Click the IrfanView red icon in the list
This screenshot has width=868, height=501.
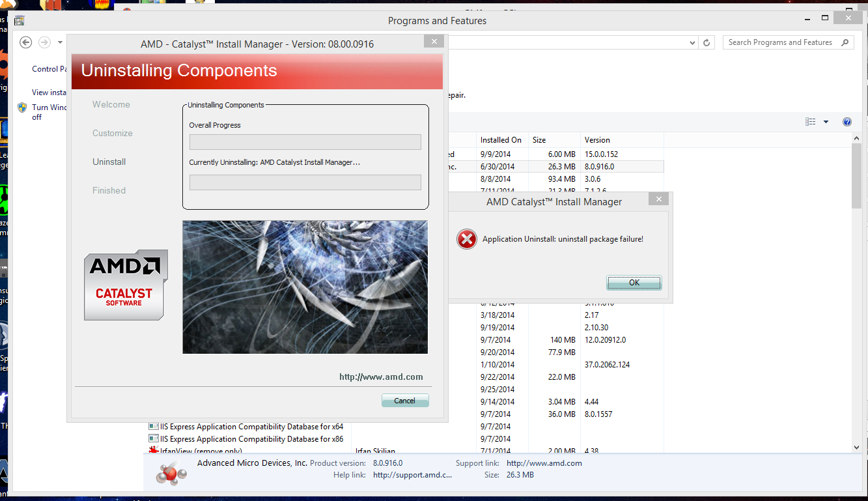click(154, 450)
